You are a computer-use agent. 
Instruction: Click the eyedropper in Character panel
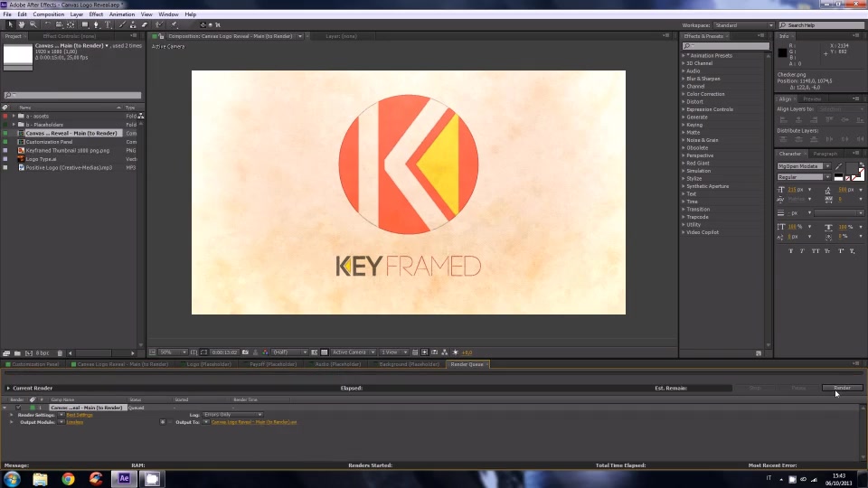[839, 166]
